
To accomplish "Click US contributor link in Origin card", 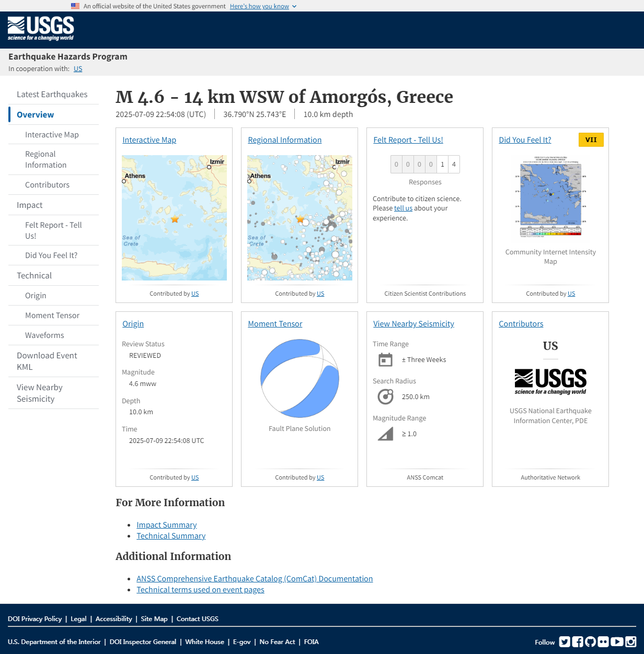I will pyautogui.click(x=195, y=477).
